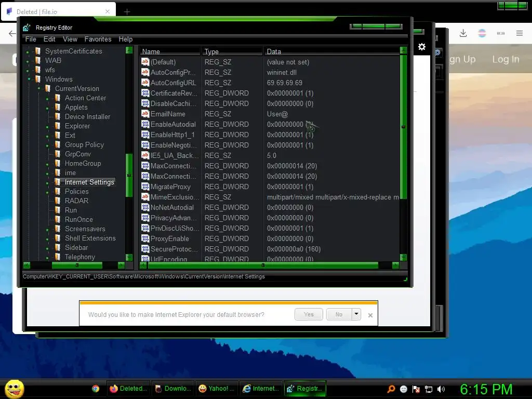Go back with browser back arrow

12,33
